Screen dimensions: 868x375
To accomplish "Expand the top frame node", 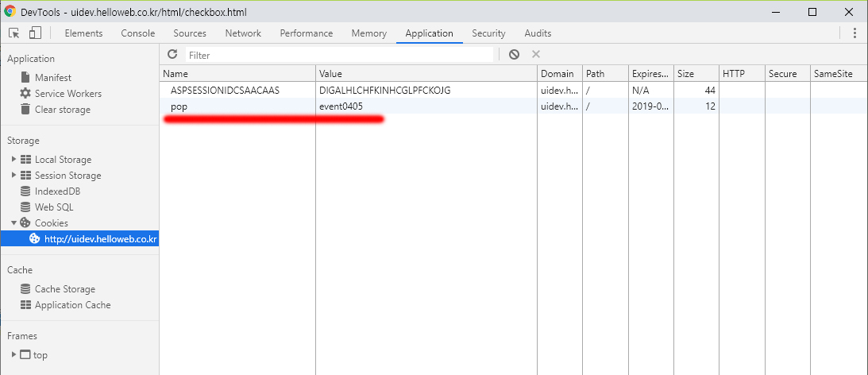I will coord(14,354).
